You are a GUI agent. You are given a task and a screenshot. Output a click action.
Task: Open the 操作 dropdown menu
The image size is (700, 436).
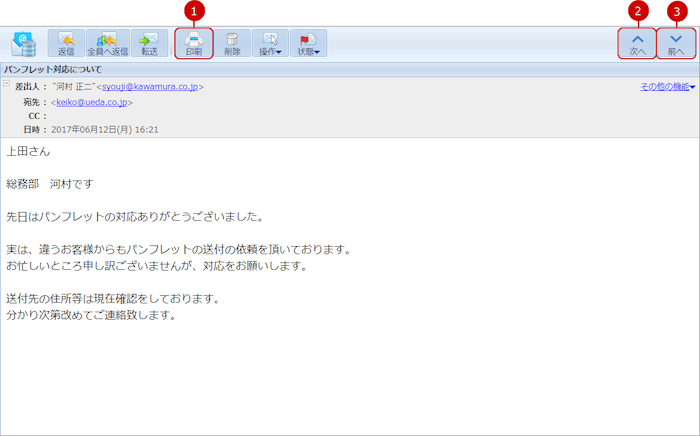(270, 43)
